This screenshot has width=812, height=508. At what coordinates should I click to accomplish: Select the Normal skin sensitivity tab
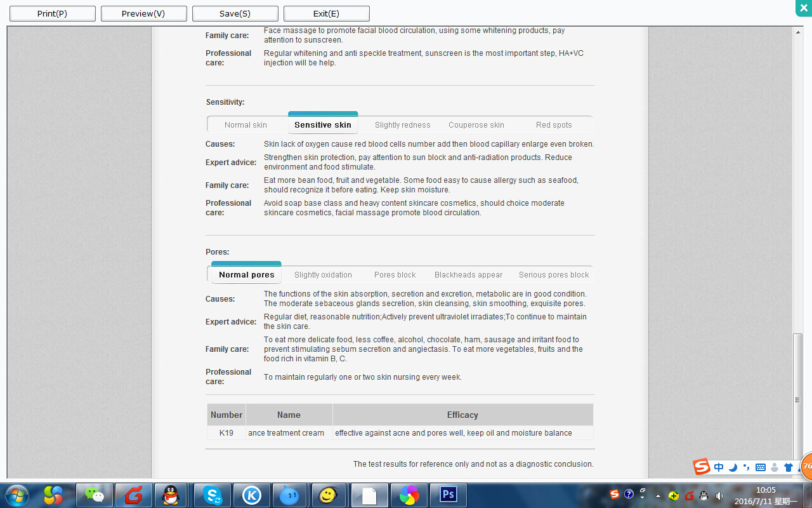click(246, 125)
